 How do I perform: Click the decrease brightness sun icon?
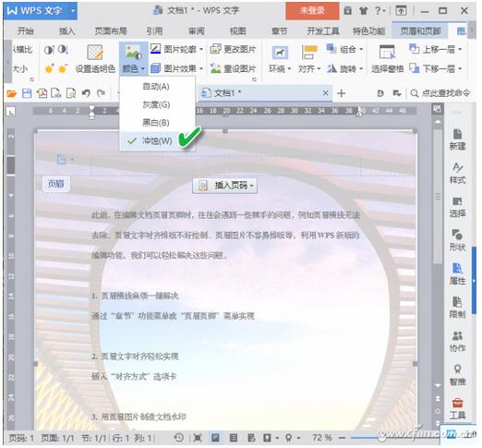(x=63, y=68)
